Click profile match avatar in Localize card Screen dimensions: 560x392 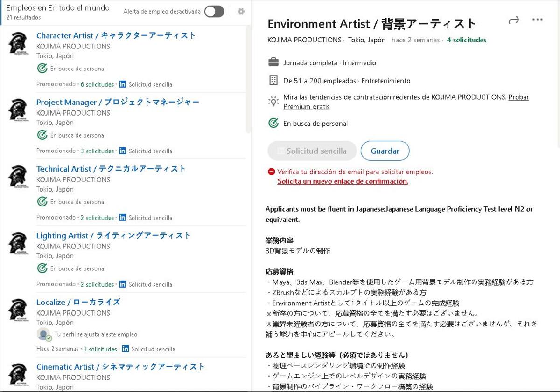tap(44, 334)
